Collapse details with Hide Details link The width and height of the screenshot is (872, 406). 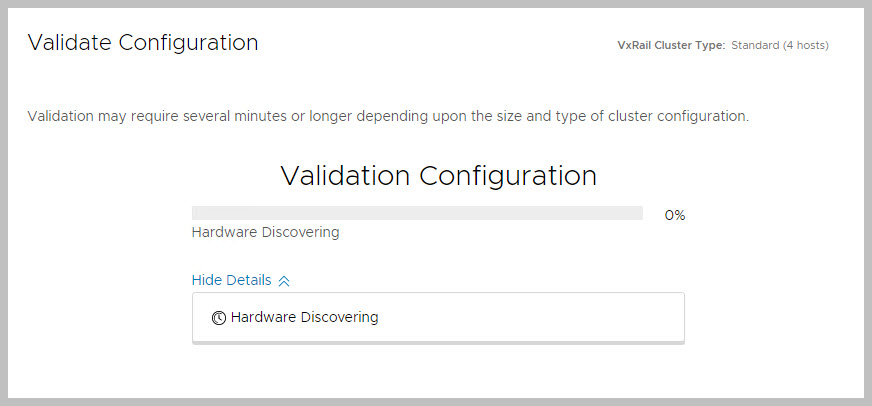(231, 280)
